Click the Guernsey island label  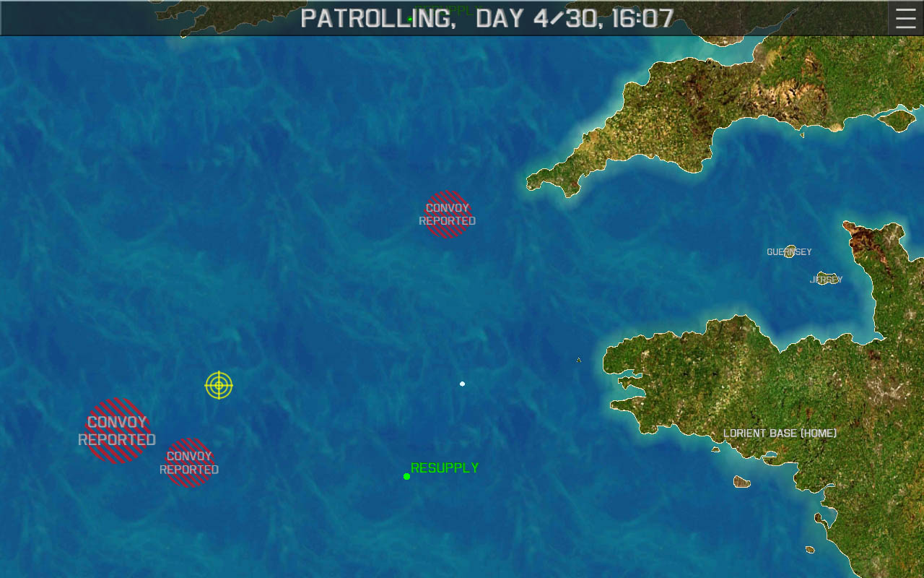pos(789,252)
